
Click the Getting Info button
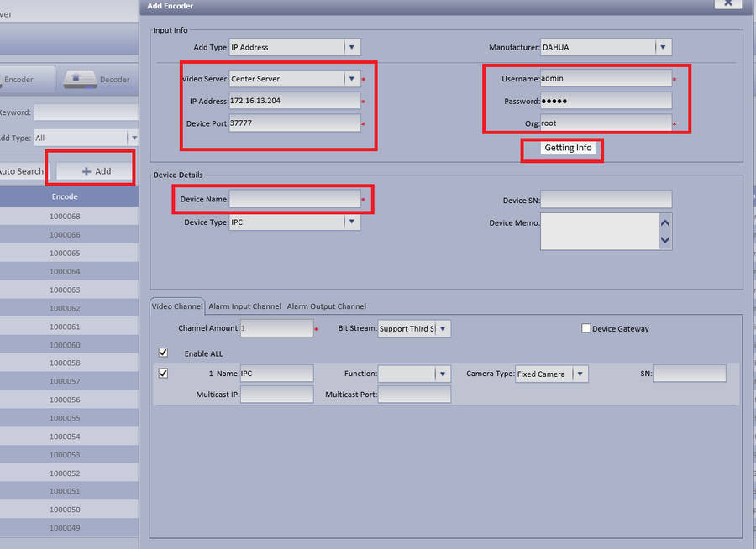pyautogui.click(x=568, y=148)
